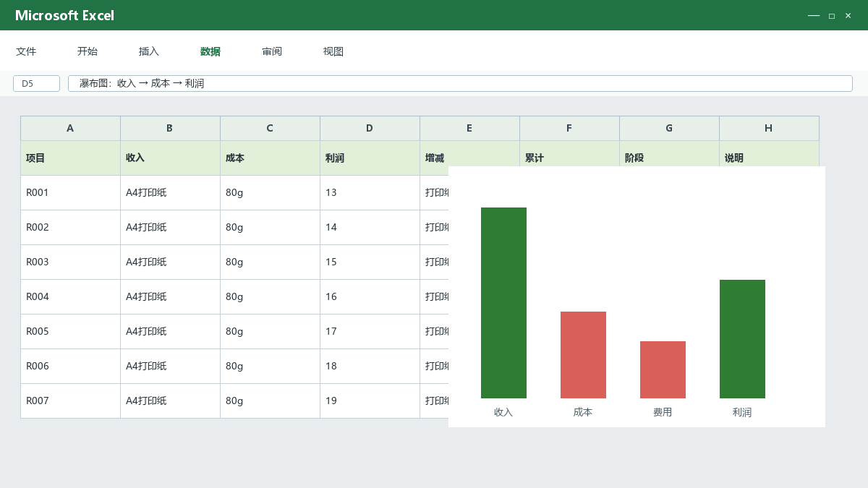Click the green 收入 bar in chart
Viewport: 868px width, 488px height.
coord(503,303)
